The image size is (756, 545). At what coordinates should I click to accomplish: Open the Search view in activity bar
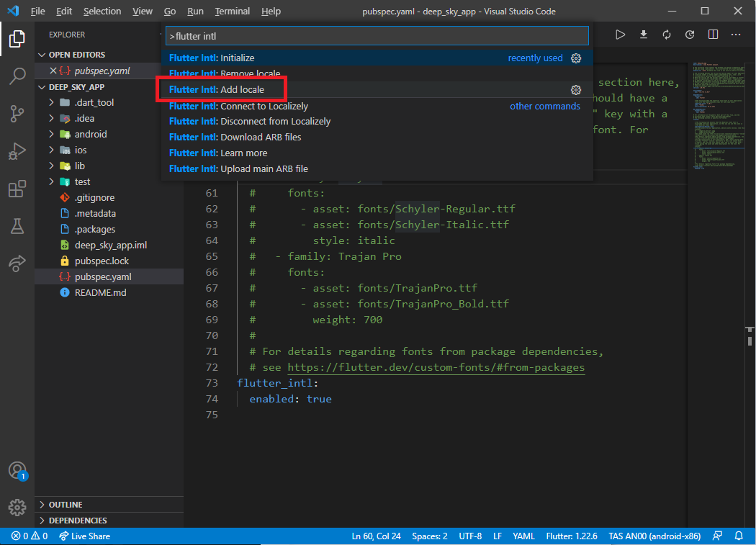(17, 76)
